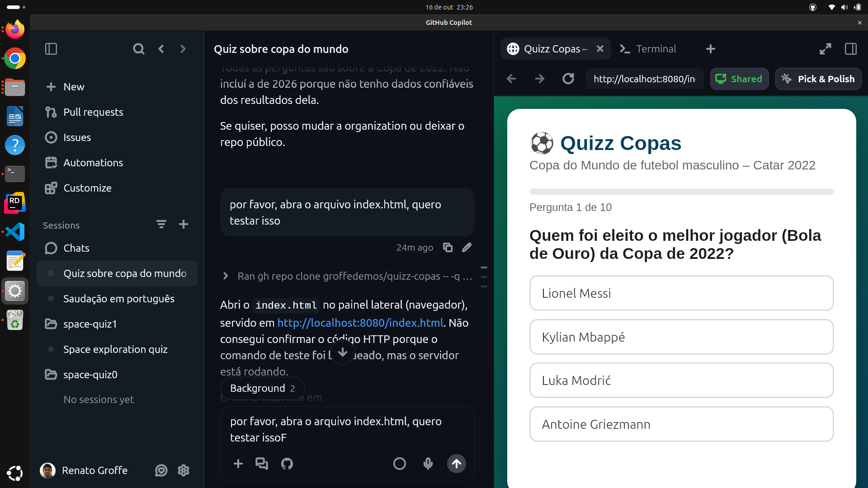The height and width of the screenshot is (488, 868).
Task: Add a new session with plus icon
Action: (x=184, y=224)
